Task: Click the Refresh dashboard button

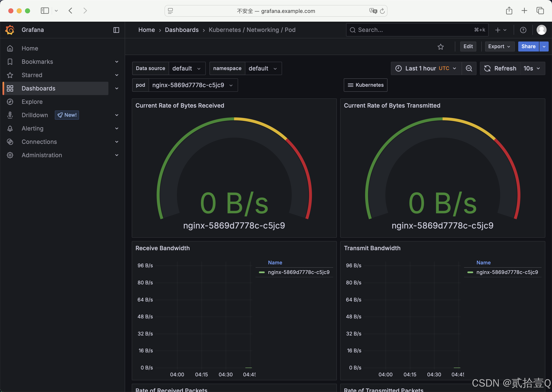Action: pyautogui.click(x=500, y=68)
